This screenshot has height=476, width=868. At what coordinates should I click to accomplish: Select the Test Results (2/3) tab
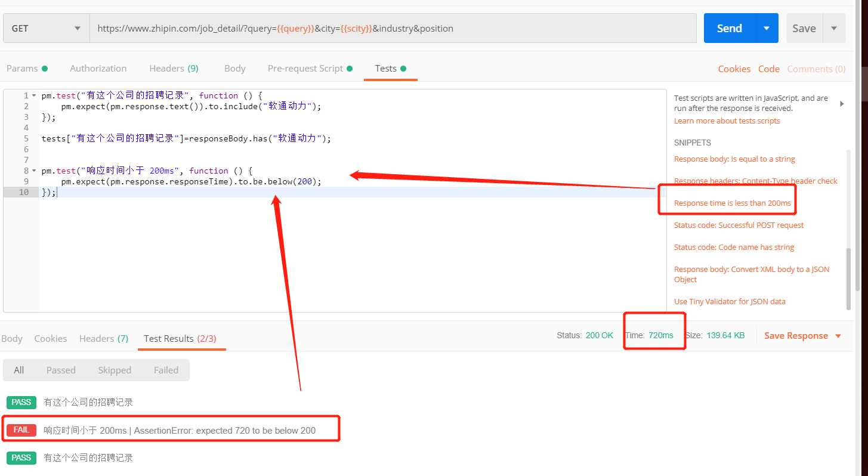pyautogui.click(x=180, y=338)
